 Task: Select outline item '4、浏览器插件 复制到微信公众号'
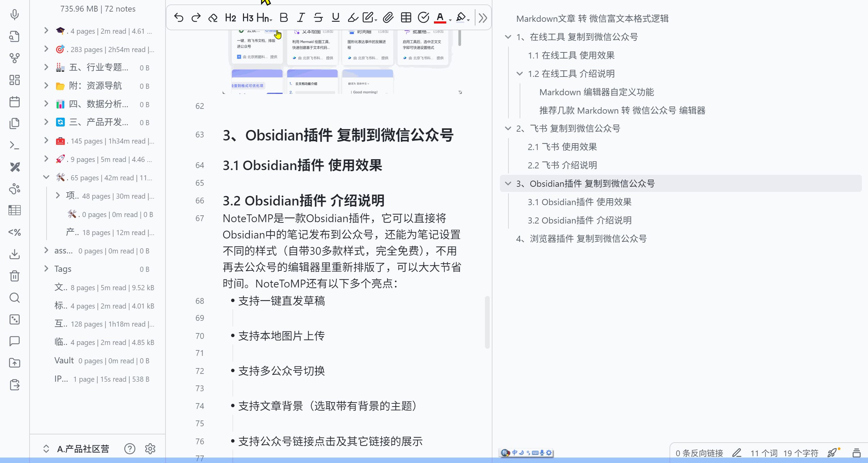point(581,239)
